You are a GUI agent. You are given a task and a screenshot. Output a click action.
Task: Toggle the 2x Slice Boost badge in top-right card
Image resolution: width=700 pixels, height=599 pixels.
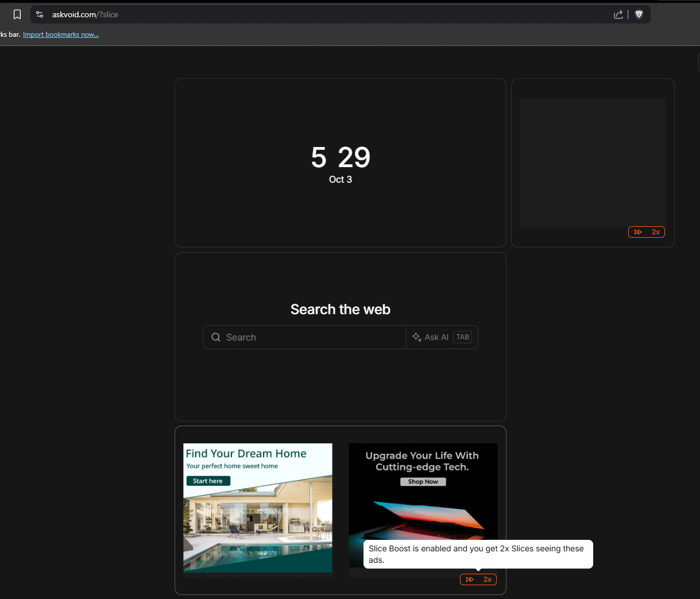pyautogui.click(x=646, y=232)
